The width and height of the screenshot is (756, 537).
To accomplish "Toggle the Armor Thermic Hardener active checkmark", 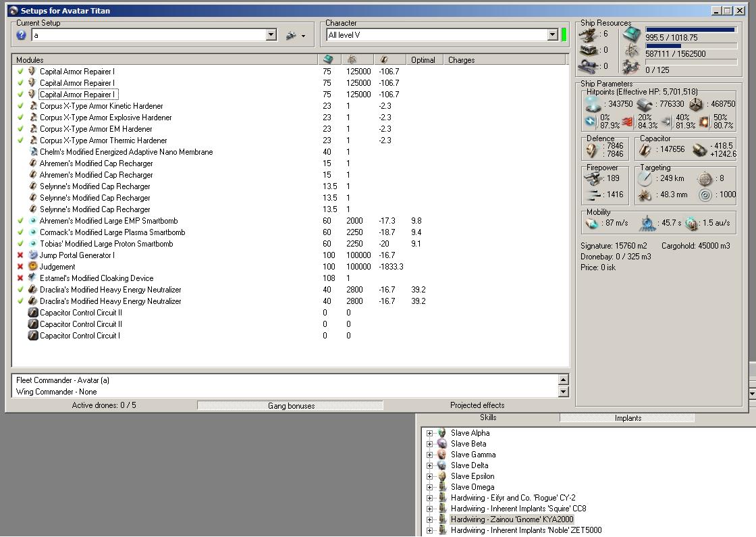I will point(20,140).
